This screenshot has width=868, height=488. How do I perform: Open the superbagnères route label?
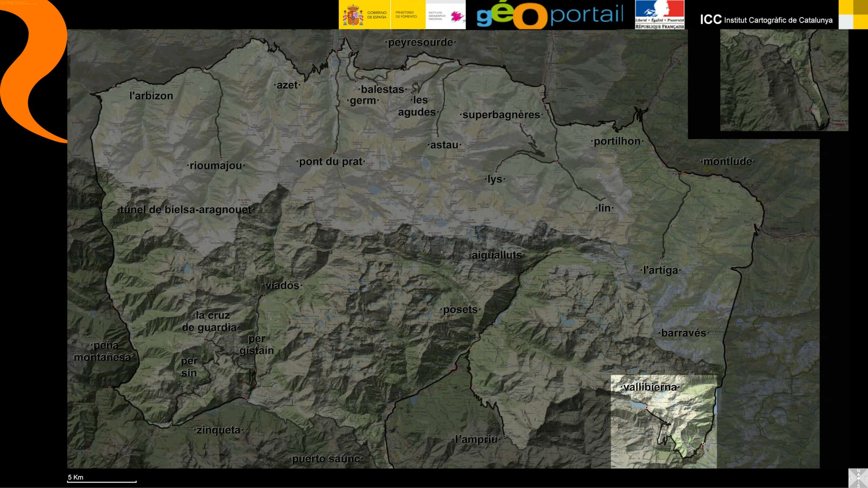(501, 115)
